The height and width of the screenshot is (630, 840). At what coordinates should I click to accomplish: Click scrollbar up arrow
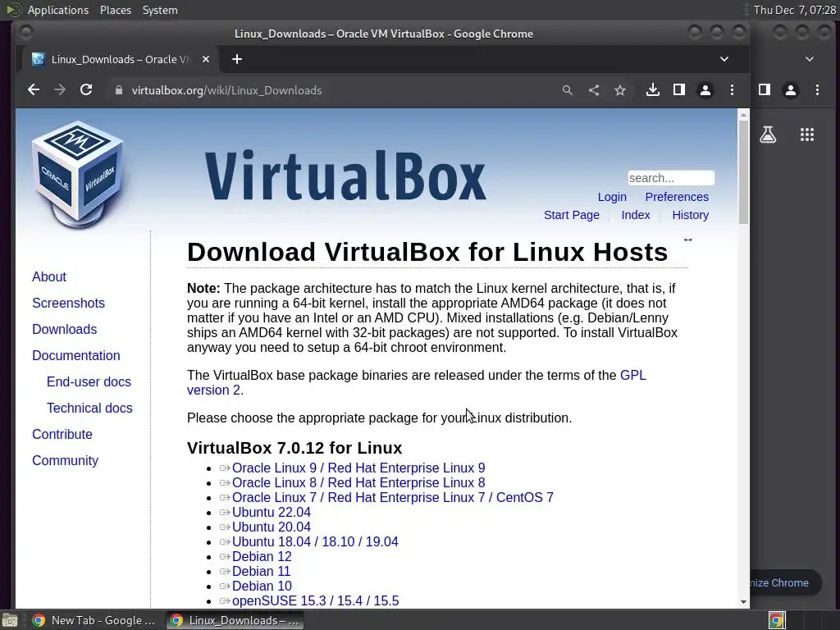(x=743, y=114)
